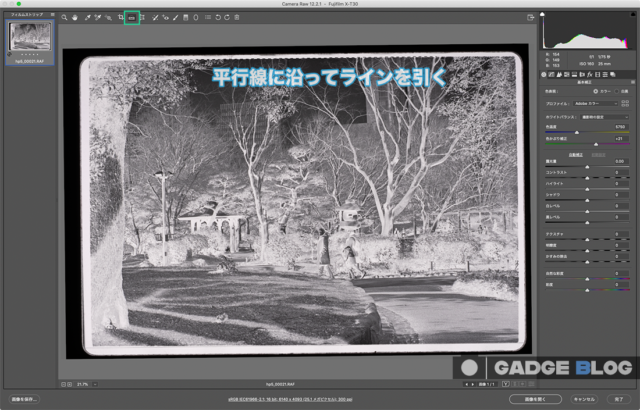Click the Open Image button
640x410 pixels.
[x=535, y=399]
